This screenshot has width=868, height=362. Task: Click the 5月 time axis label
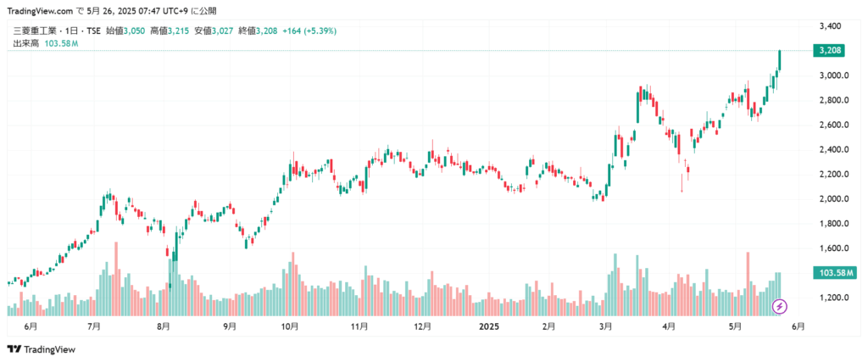735,326
